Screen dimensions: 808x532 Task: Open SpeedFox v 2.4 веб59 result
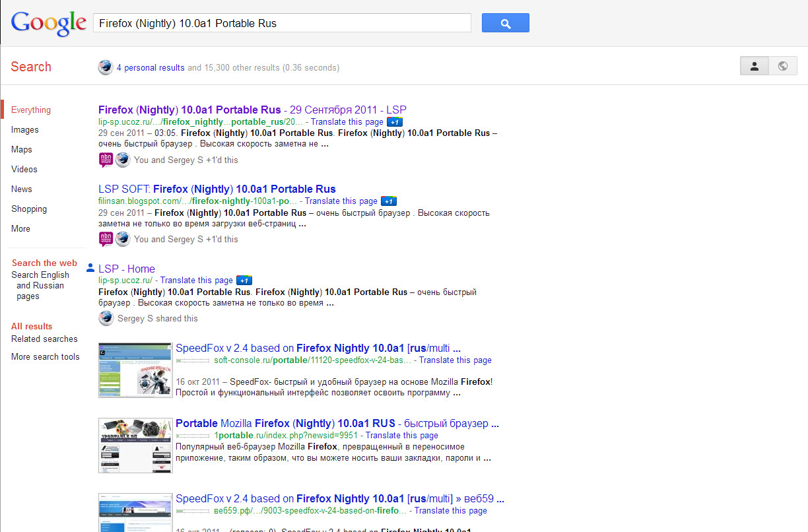[340, 498]
